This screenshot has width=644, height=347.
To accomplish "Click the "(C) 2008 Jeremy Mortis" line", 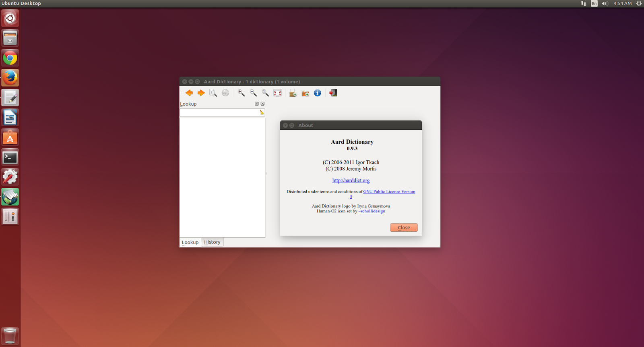I will (351, 169).
